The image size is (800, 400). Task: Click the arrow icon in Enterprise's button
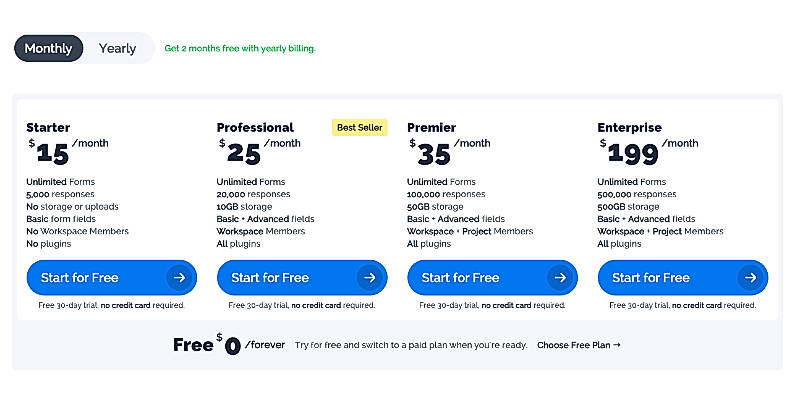coord(750,277)
